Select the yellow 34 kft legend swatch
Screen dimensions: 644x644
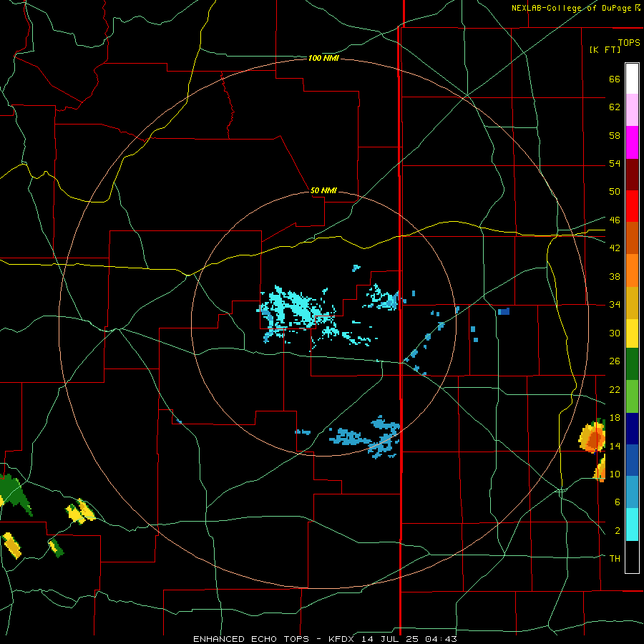[632, 333]
